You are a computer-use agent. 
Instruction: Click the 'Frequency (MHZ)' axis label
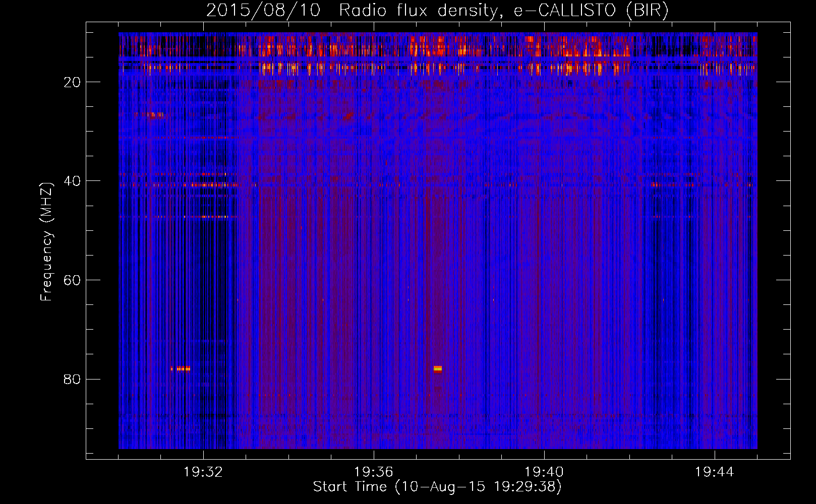tap(46, 242)
